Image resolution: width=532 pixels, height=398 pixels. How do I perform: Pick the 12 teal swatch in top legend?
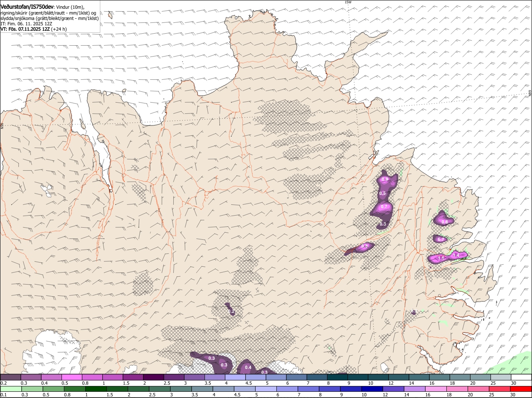click(399, 377)
